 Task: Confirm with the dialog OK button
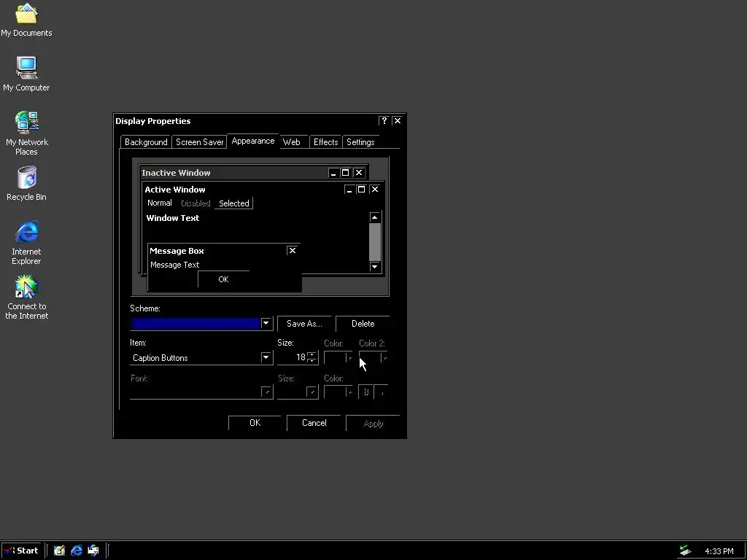(255, 423)
